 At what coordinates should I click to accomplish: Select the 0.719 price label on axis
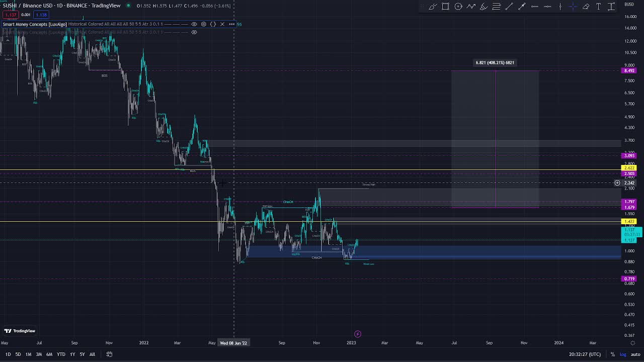(x=629, y=279)
